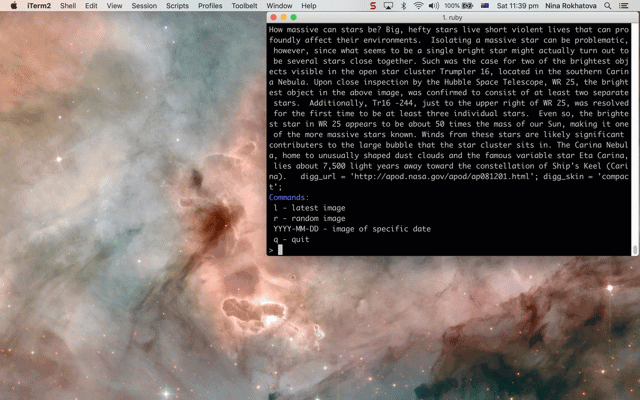Close the ruby terminal window
Screen dimensions: 640x400
click(x=273, y=17)
